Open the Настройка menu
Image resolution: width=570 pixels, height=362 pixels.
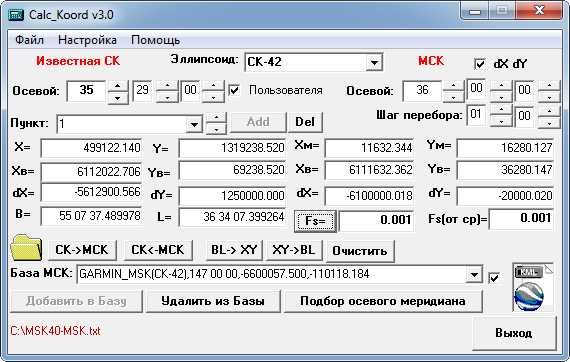[87, 40]
